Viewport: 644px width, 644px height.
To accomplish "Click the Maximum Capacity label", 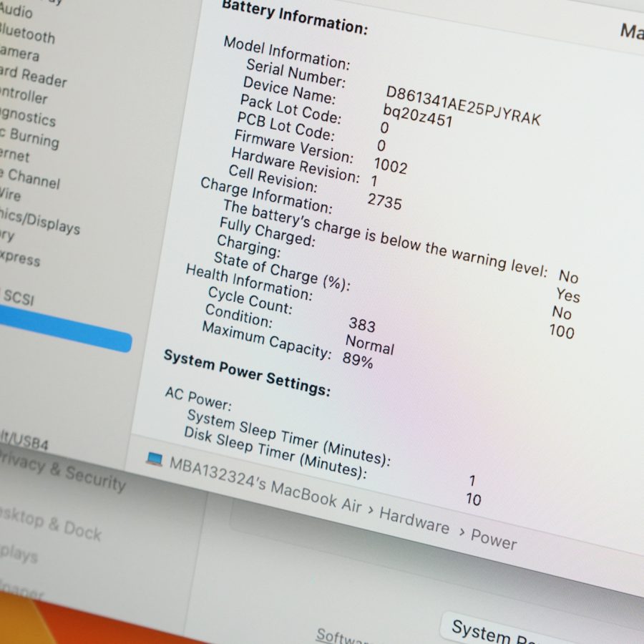I will [x=267, y=340].
